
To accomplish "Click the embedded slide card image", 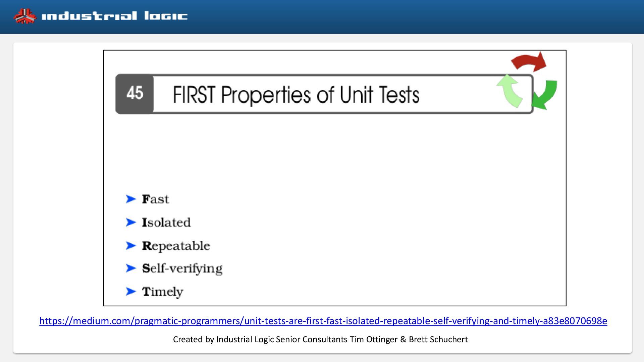I will click(x=335, y=178).
